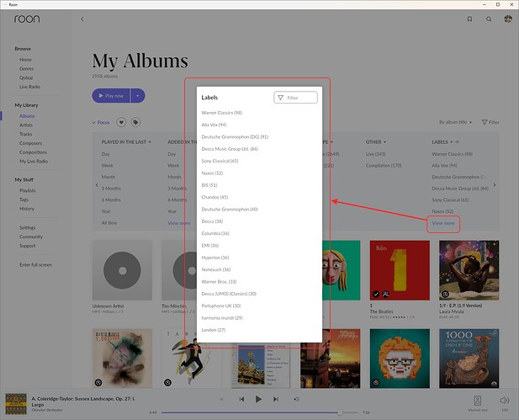The image size is (519, 420).
Task: Select Decca Music Group Ltd. (84) in popup
Action: 230,149
